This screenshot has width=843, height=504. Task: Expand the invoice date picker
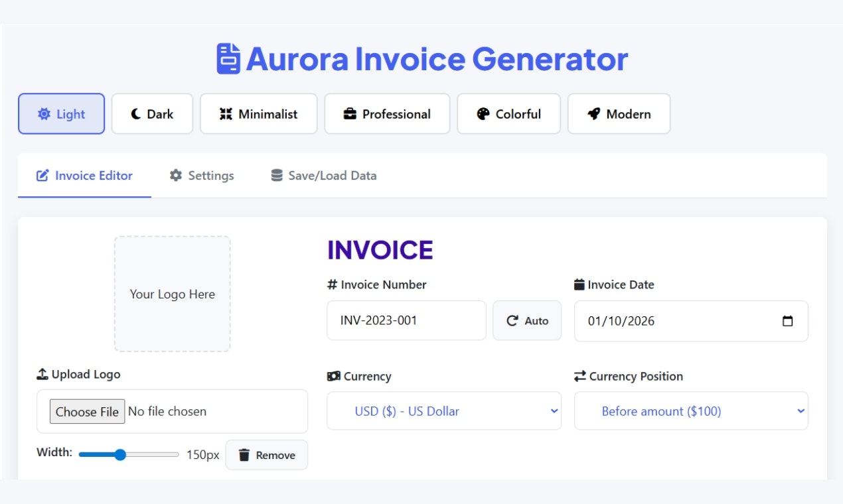click(x=690, y=320)
